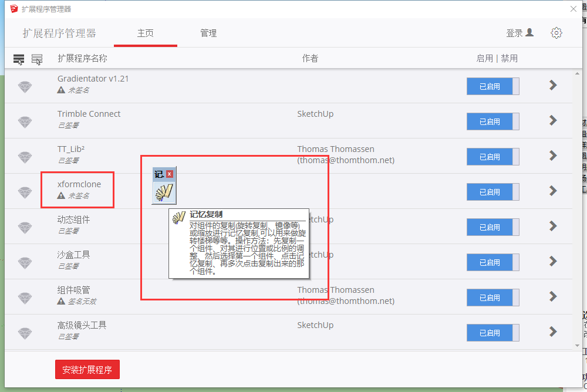Switch to the 管理 tab
Image resolution: width=587 pixels, height=392 pixels.
208,33
